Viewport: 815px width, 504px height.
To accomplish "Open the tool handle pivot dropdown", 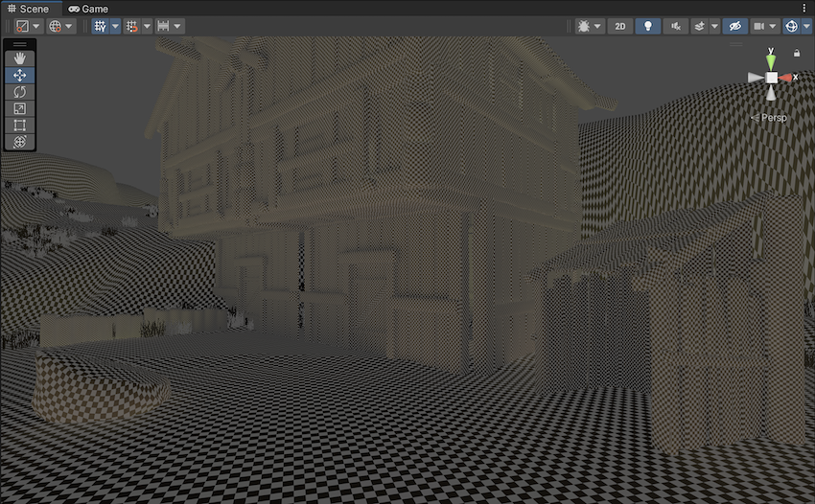I will pos(28,27).
